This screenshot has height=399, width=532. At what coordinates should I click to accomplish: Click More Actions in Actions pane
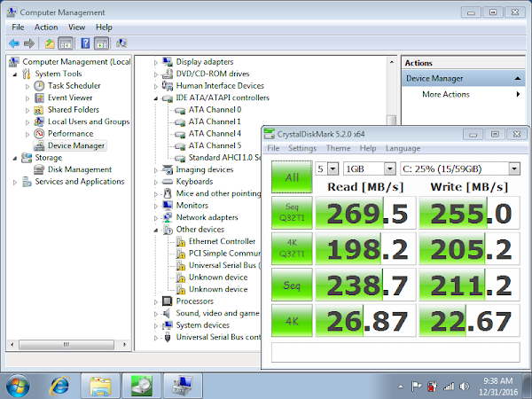point(445,94)
